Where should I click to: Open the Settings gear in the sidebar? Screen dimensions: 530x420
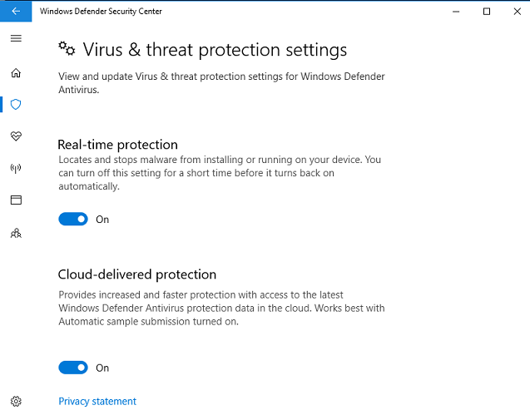(16, 401)
